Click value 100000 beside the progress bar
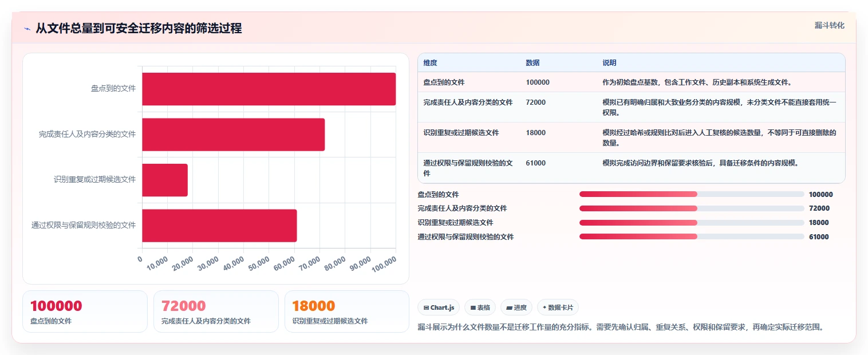This screenshot has height=355, width=868. [x=821, y=195]
